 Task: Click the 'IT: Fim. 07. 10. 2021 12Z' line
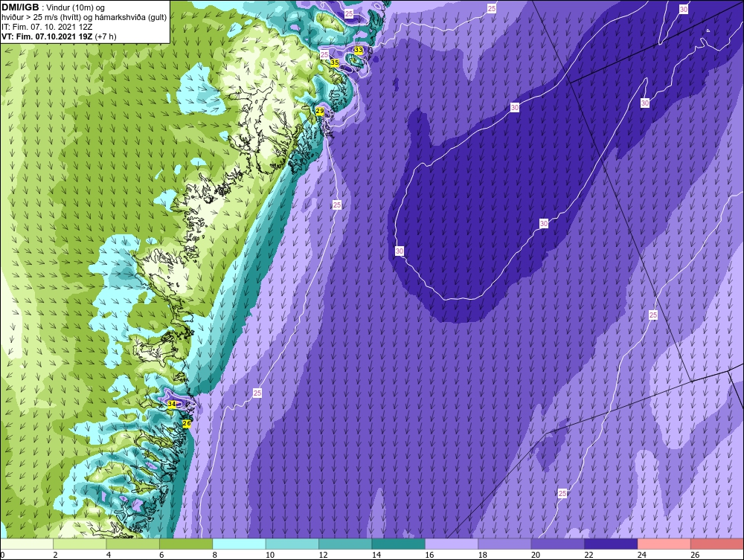47,27
